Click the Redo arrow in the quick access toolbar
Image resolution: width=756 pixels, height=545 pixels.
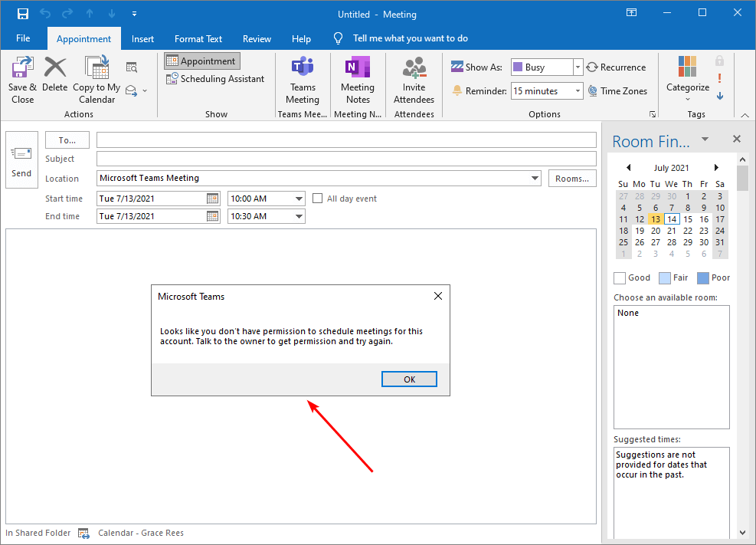[x=67, y=14]
